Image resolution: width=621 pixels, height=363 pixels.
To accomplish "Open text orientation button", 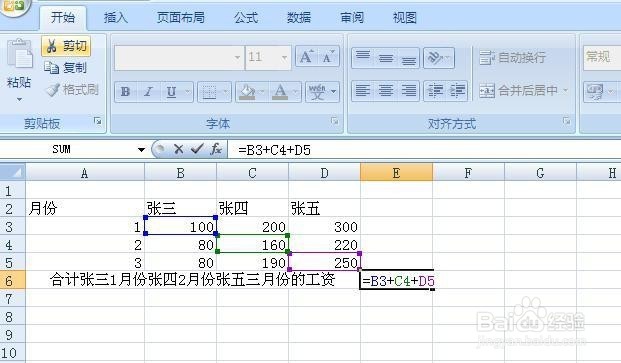I will (438, 58).
